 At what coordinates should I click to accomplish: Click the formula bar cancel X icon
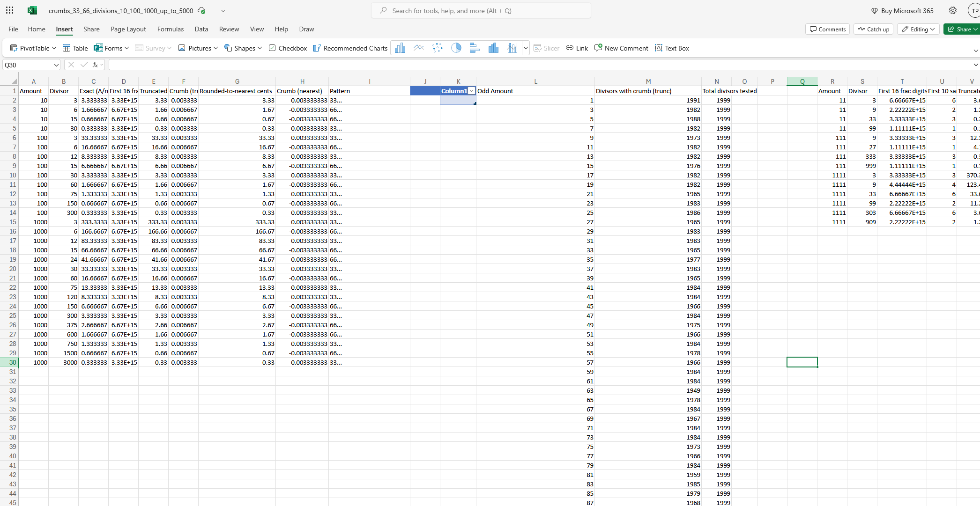pos(71,65)
